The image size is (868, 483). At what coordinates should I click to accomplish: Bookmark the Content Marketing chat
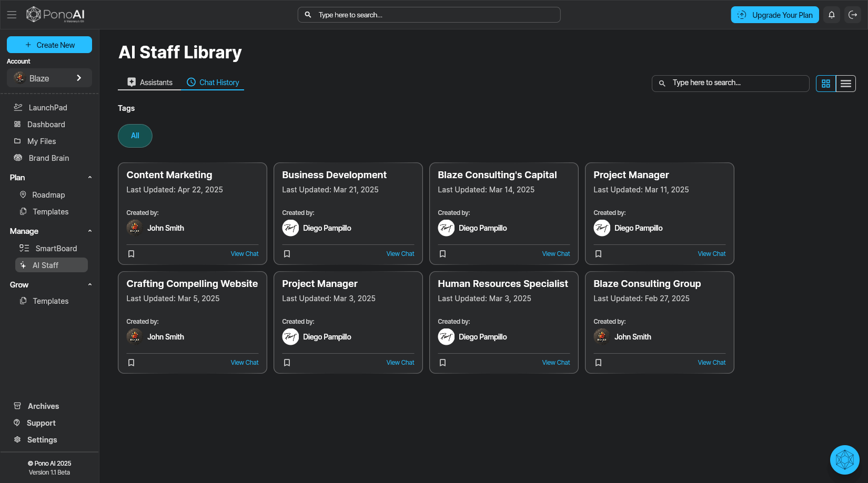click(x=132, y=254)
